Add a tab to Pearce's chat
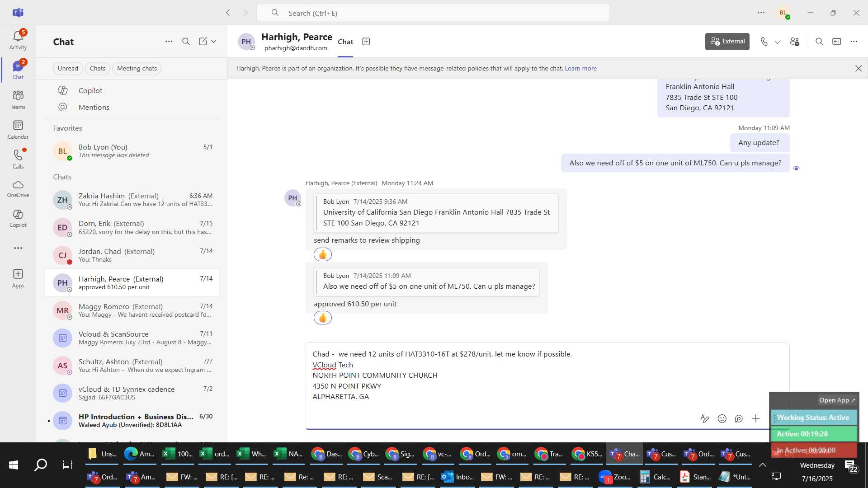 (x=366, y=42)
